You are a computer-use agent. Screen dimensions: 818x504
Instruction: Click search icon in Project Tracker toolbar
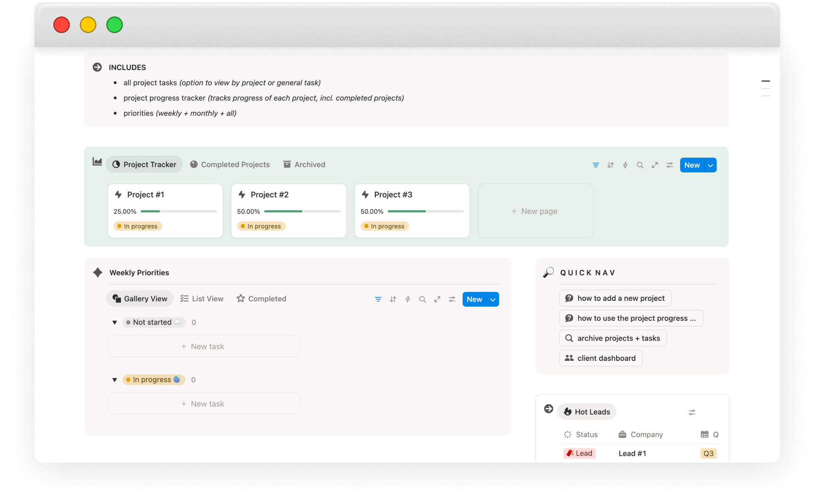pyautogui.click(x=640, y=165)
